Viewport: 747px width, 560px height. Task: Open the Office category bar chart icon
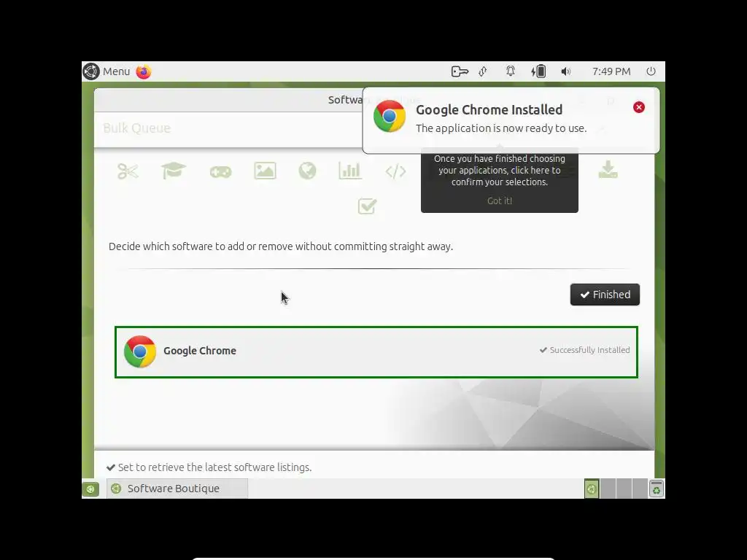(x=350, y=171)
